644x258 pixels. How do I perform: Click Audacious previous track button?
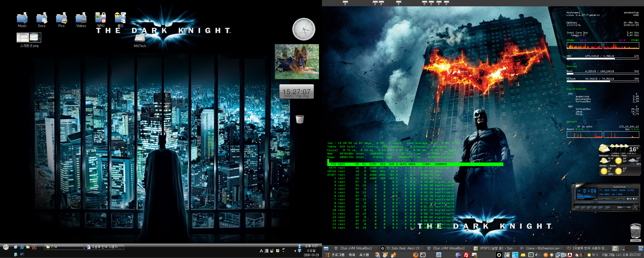[x=578, y=208]
